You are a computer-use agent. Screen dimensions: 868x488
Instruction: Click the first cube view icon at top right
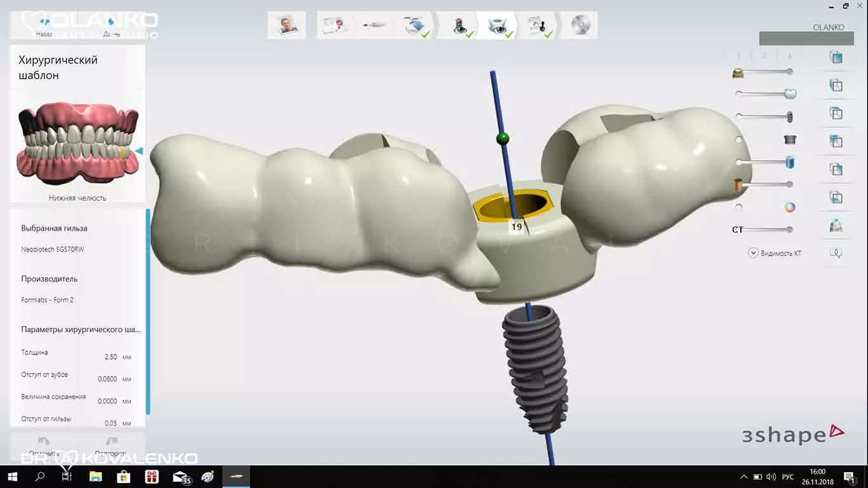836,57
